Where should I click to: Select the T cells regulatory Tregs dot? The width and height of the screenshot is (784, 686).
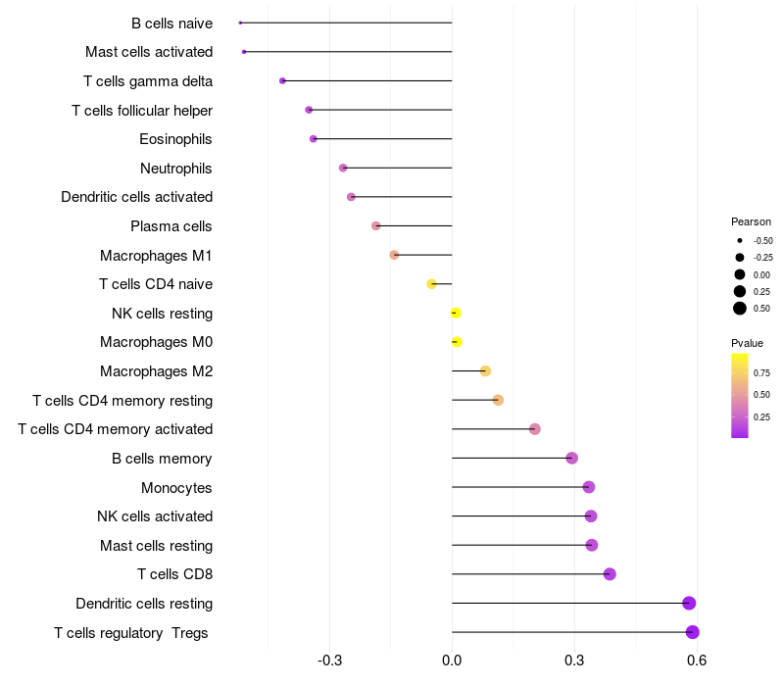(x=693, y=632)
